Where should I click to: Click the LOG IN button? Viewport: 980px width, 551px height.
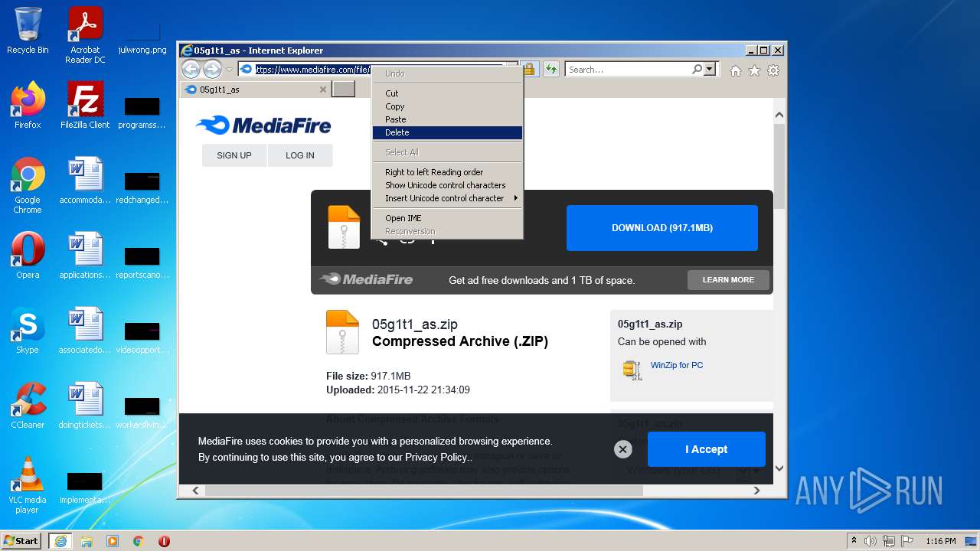click(300, 155)
